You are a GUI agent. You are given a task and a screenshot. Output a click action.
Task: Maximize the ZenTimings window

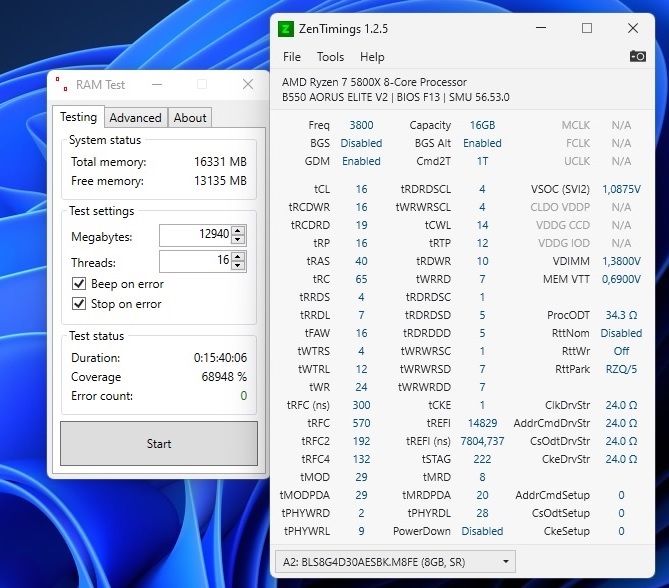[x=587, y=28]
